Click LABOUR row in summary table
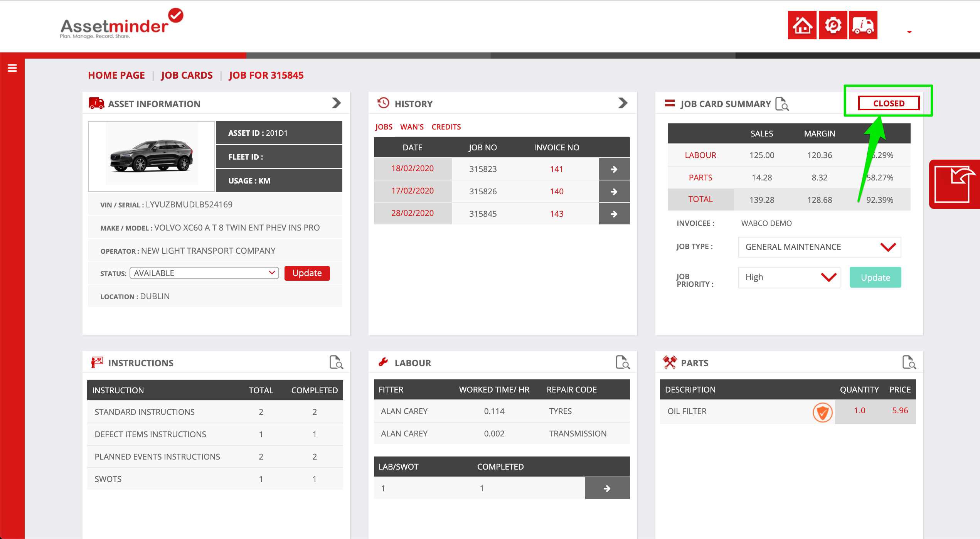Viewport: 980px width, 539px height. 789,155
